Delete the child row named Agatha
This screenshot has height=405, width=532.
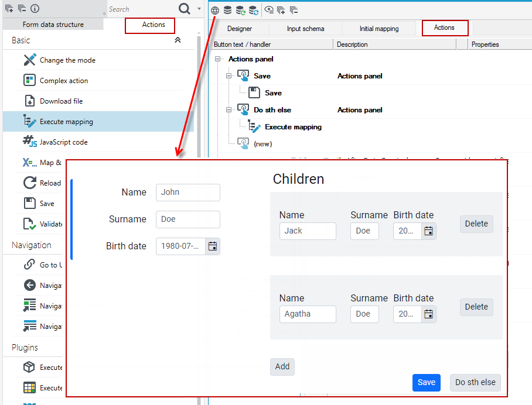coord(476,307)
